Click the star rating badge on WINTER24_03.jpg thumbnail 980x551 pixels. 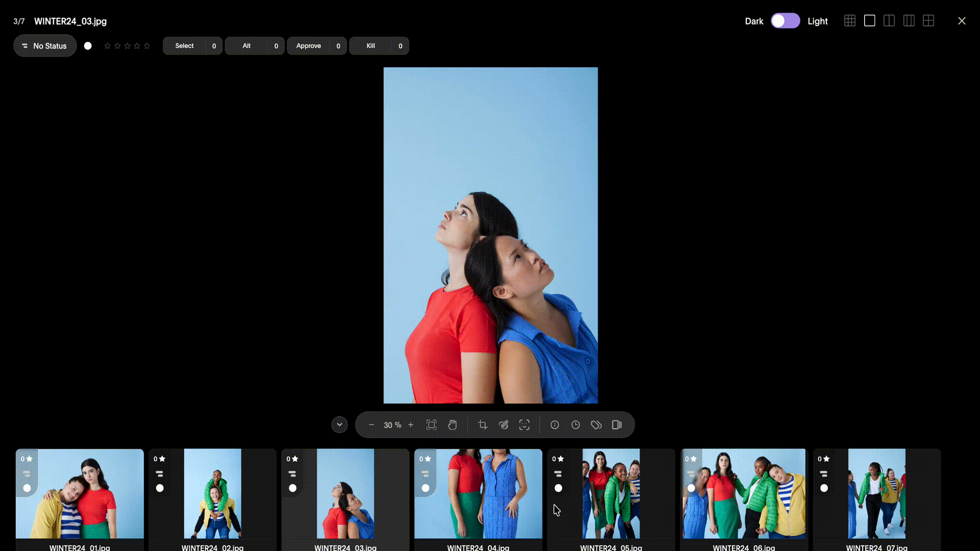[x=292, y=459]
